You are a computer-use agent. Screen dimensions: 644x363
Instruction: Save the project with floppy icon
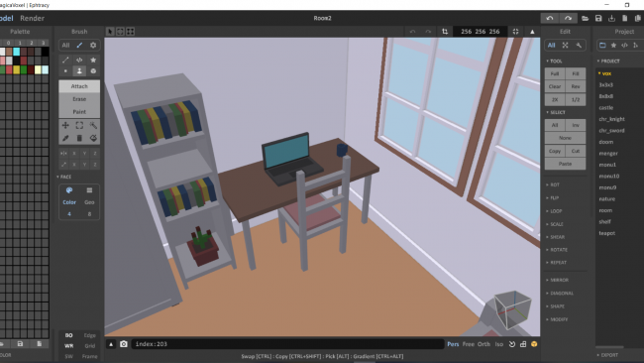pyautogui.click(x=598, y=18)
